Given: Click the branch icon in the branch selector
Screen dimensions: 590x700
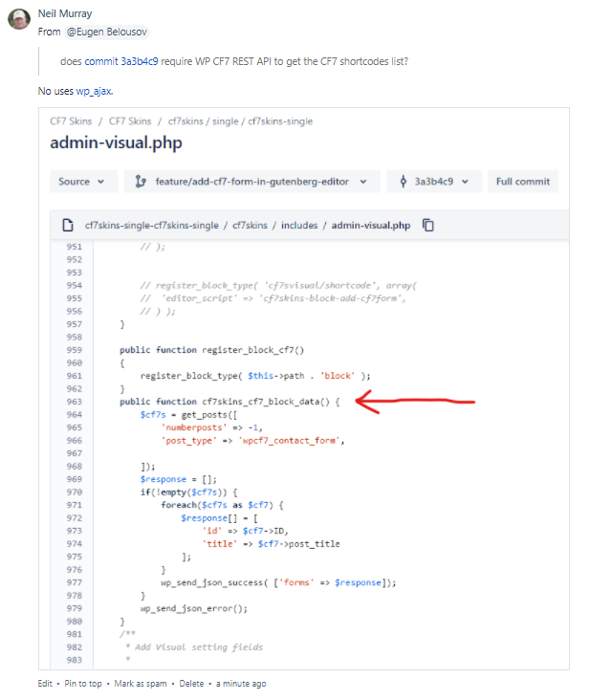Looking at the screenshot, I should click(x=142, y=182).
